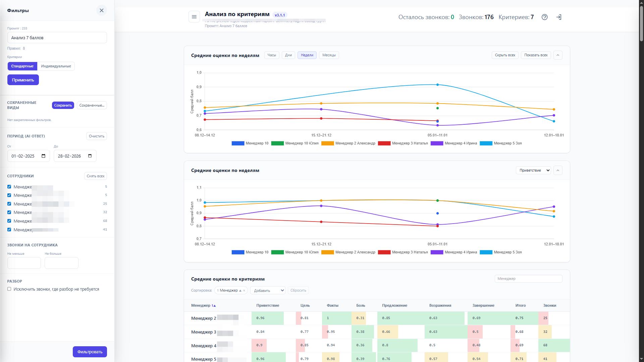Switch to the Месяцы time tab
Viewport: 644px width, 362px height.
pos(329,55)
